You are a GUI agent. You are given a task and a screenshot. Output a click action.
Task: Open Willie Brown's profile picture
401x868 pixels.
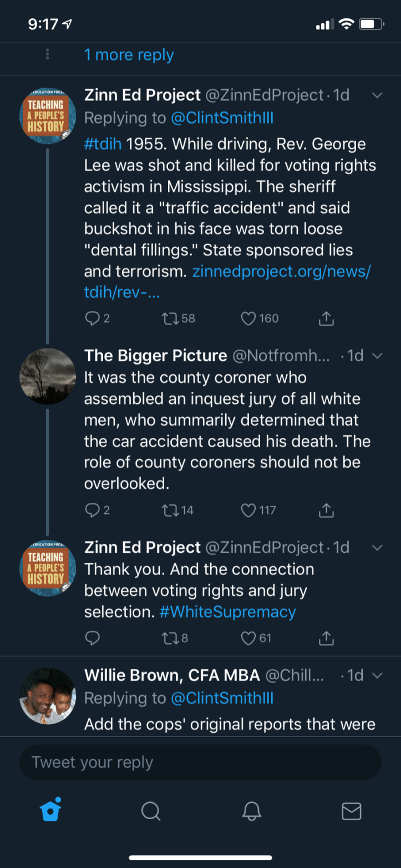[x=47, y=695]
